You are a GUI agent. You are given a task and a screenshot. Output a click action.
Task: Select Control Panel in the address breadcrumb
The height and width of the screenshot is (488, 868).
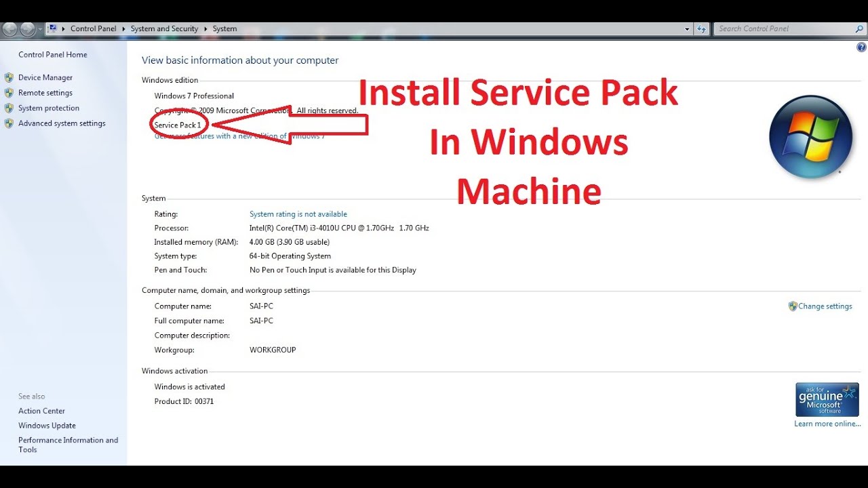94,29
